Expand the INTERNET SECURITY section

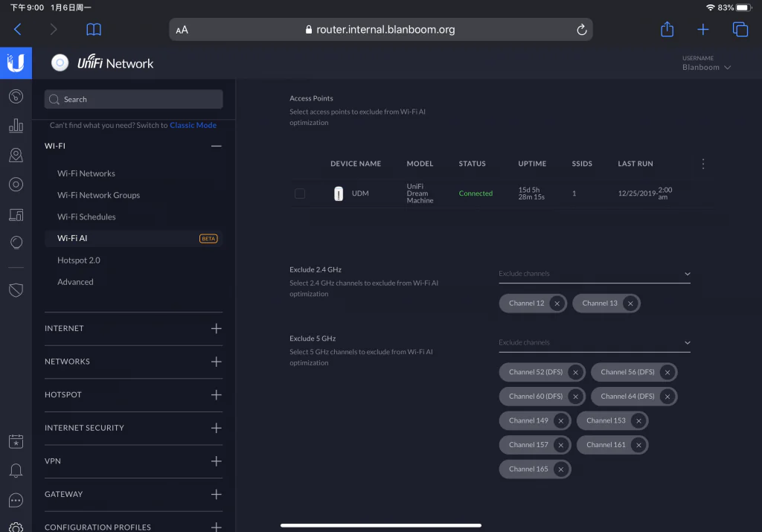coord(217,428)
